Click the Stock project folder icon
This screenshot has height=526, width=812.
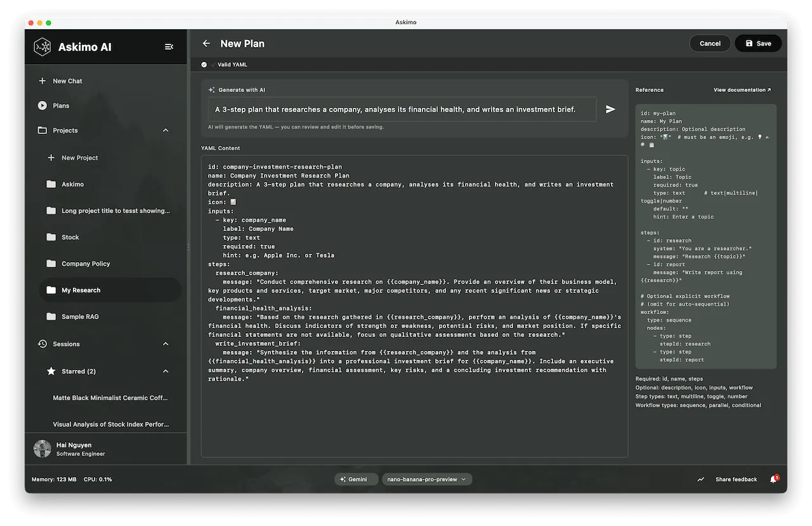[x=51, y=237]
